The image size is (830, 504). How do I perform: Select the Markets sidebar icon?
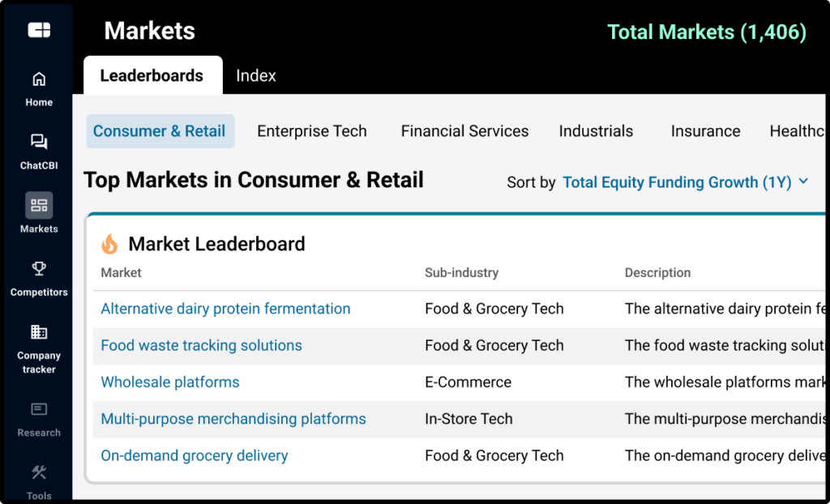tap(39, 206)
